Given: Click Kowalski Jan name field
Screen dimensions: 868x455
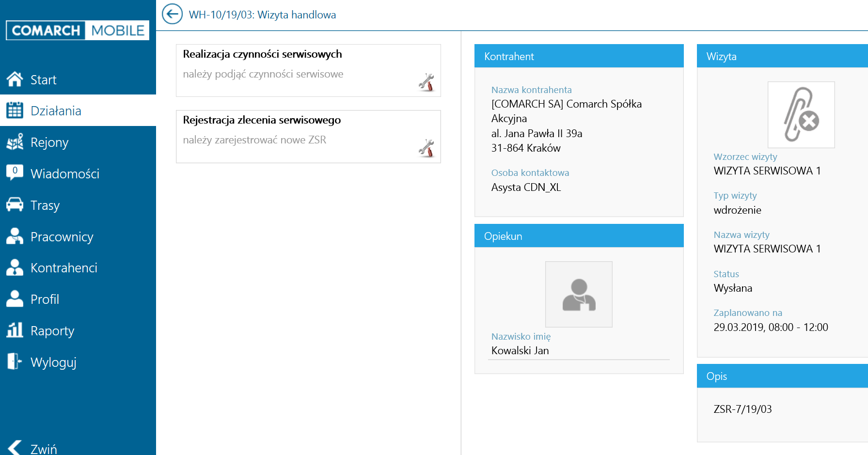Looking at the screenshot, I should (579, 350).
